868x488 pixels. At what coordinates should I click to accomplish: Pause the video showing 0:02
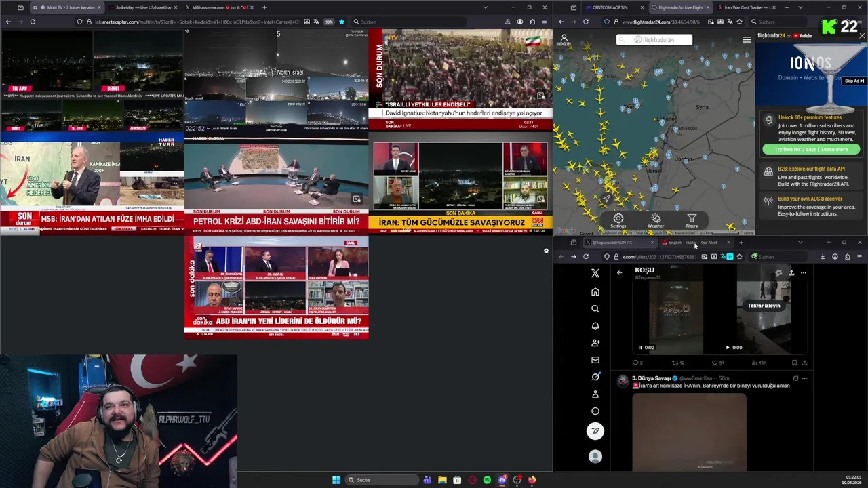[640, 348]
